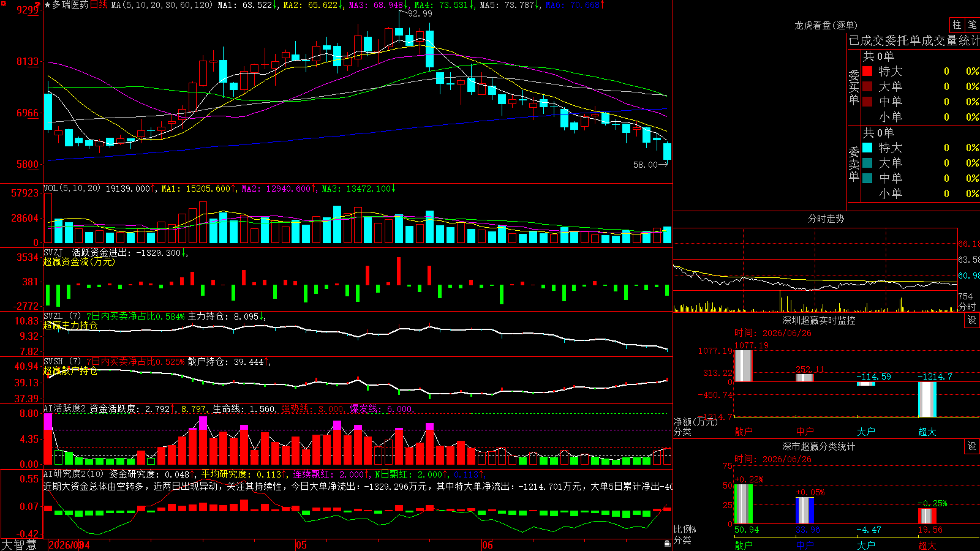Click the 资金活跃度: 2.792 value
The width and height of the screenshot is (980, 551).
coord(132,408)
